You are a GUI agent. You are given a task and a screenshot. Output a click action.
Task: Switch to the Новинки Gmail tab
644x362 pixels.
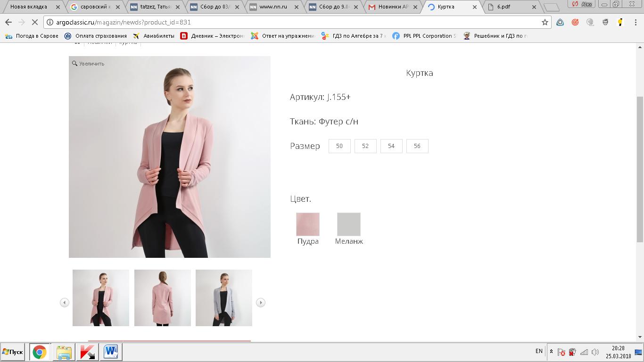[394, 7]
